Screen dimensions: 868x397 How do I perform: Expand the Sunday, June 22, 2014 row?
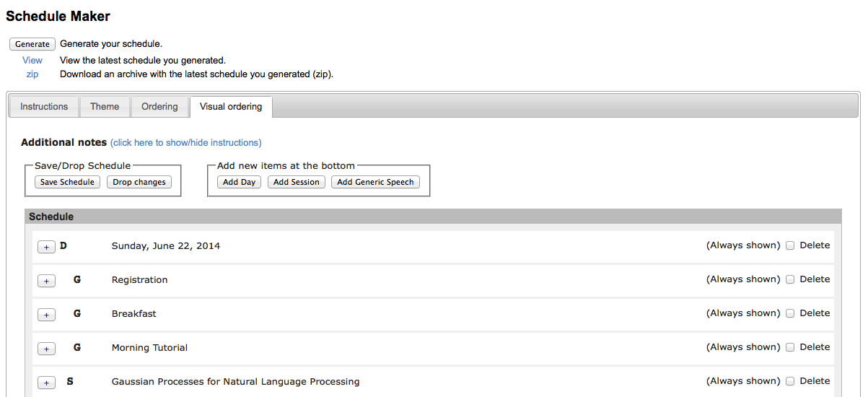46,247
